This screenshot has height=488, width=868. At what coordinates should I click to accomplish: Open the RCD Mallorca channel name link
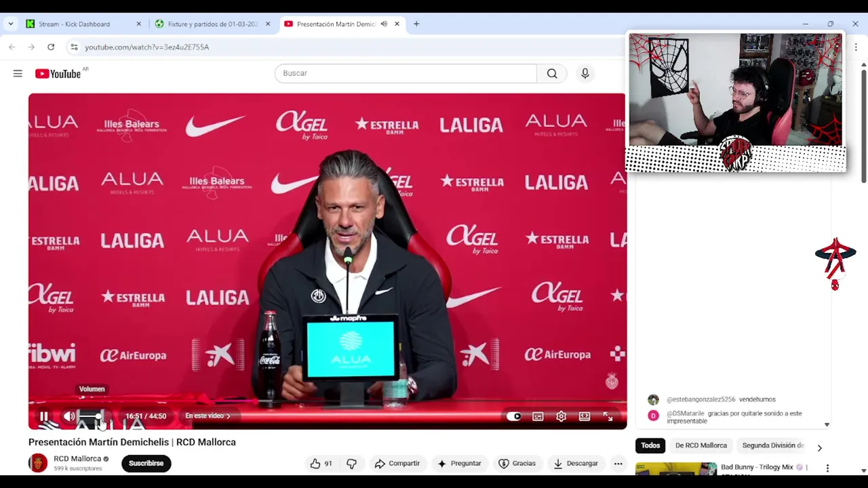click(77, 459)
